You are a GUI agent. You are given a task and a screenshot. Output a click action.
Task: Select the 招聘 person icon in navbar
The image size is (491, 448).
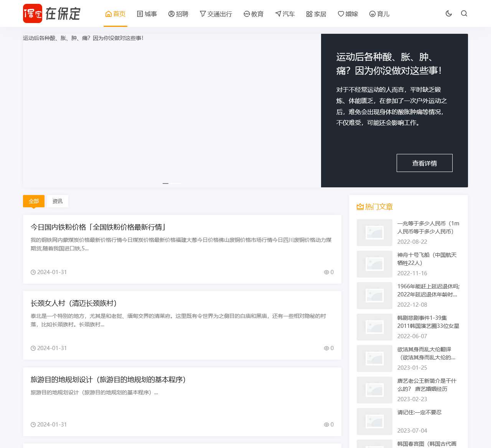[171, 13]
